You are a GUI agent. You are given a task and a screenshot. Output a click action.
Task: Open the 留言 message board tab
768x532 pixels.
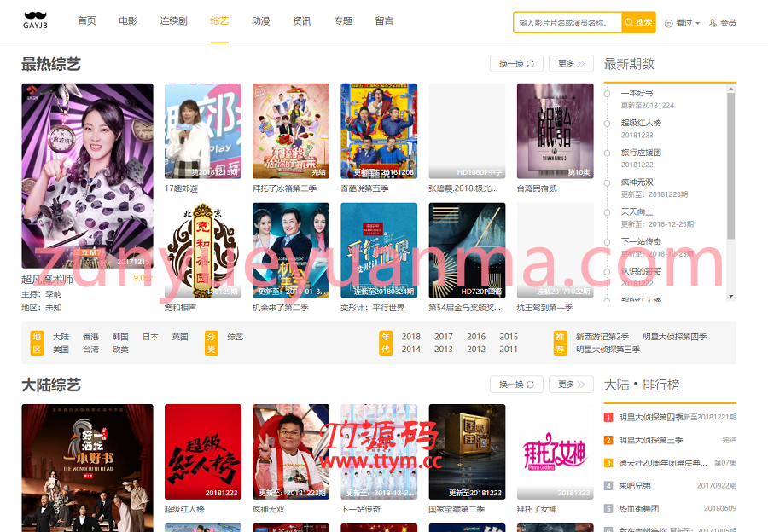pos(384,21)
